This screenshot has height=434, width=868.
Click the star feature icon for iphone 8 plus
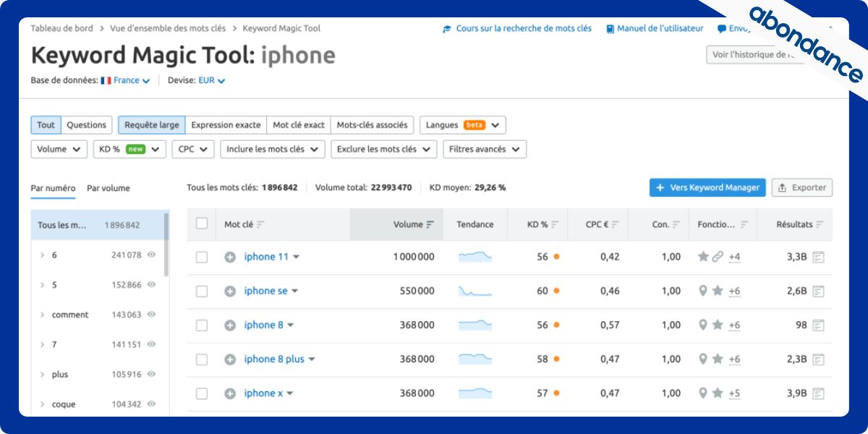718,359
